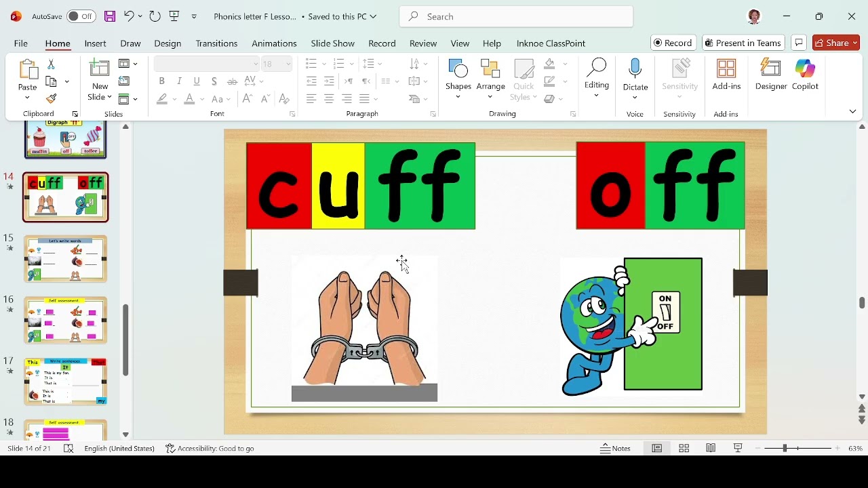Toggle Underline formatting
The image size is (868, 488).
point(197,81)
